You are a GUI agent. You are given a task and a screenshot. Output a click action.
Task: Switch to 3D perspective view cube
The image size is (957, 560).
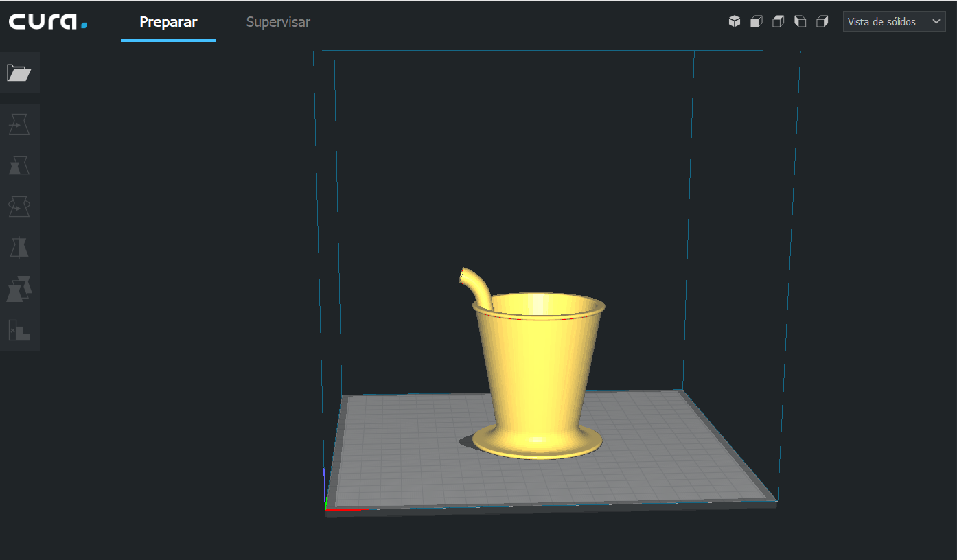point(735,21)
